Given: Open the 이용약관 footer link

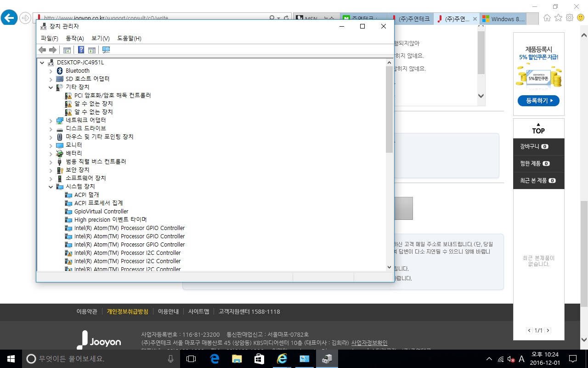Looking at the screenshot, I should [87, 311].
